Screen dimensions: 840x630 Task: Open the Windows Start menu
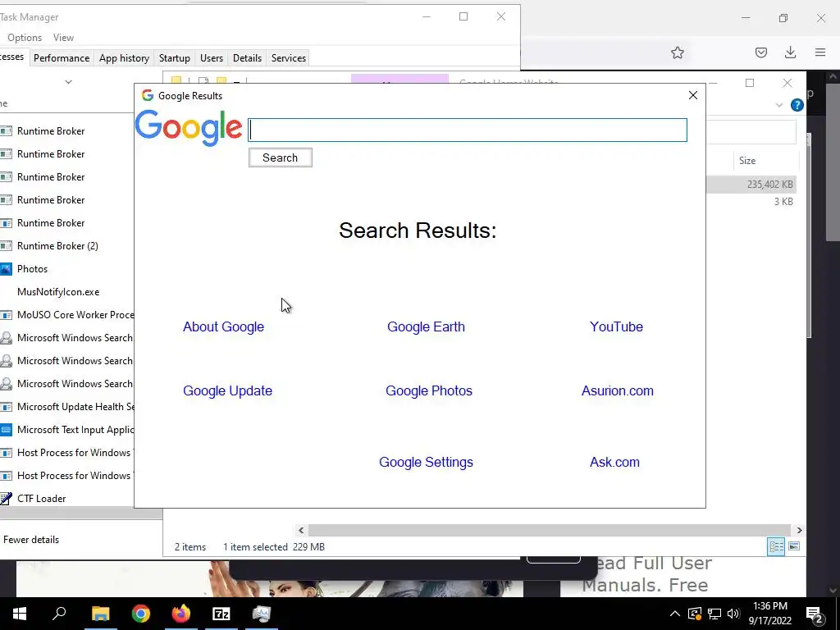click(20, 614)
